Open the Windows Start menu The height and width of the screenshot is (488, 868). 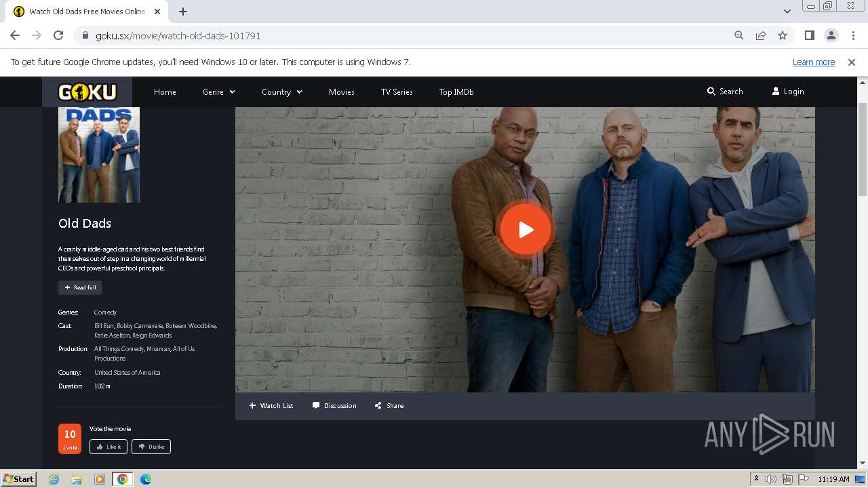pyautogui.click(x=19, y=479)
